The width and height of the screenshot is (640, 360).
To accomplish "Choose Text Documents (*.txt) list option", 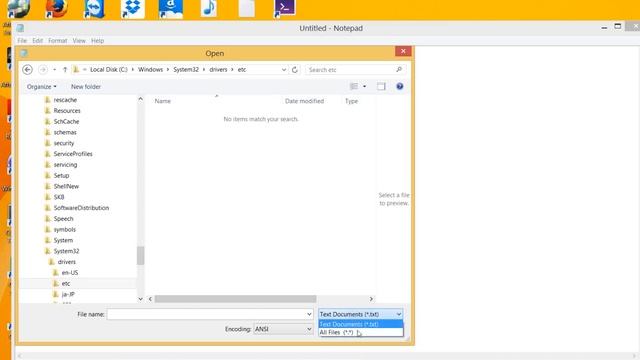I will click(x=360, y=324).
